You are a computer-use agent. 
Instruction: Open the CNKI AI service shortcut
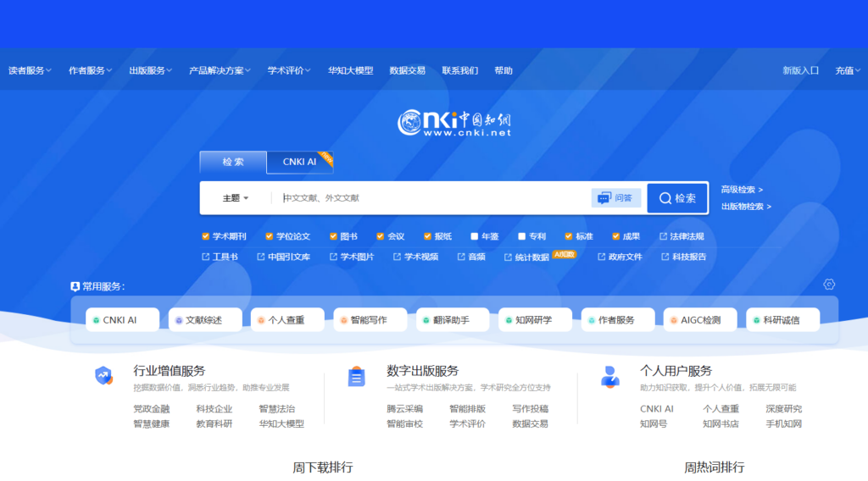coord(122,320)
